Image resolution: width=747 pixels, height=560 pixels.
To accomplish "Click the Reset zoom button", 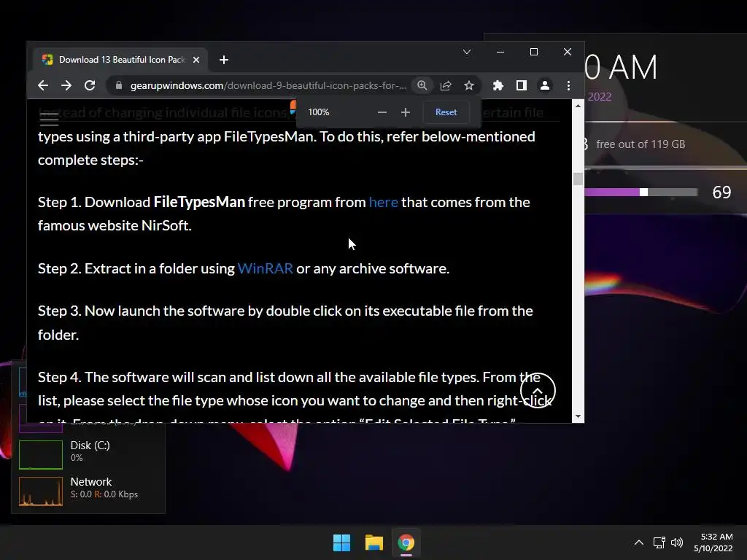I will tap(446, 112).
